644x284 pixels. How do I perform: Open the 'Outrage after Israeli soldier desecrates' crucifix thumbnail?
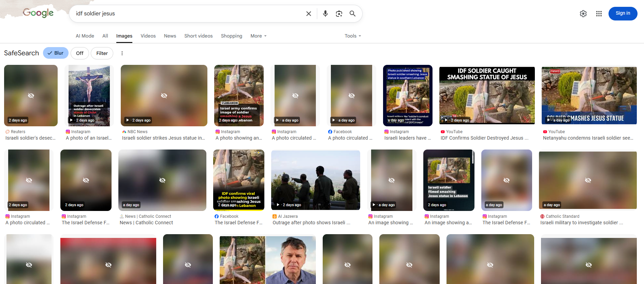pyautogui.click(x=89, y=96)
